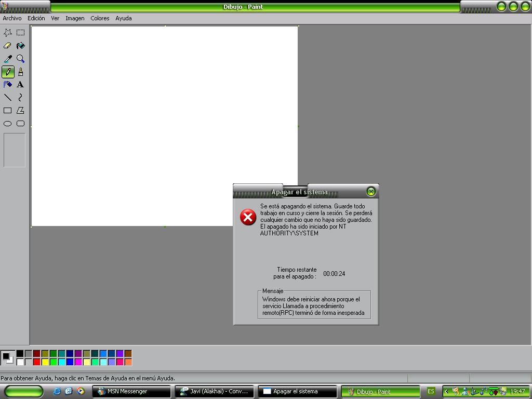The width and height of the screenshot is (532, 399).
Task: Switch to Apagar el sistema taskbar button
Action: (298, 391)
